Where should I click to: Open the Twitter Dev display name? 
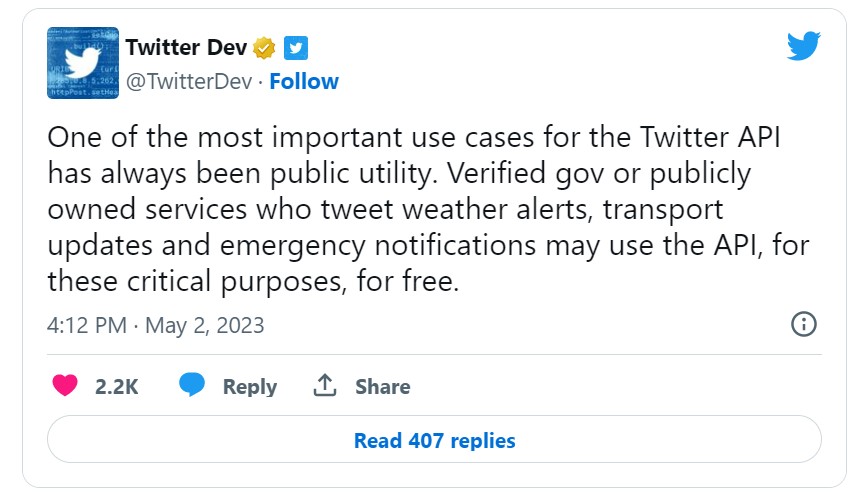[187, 48]
